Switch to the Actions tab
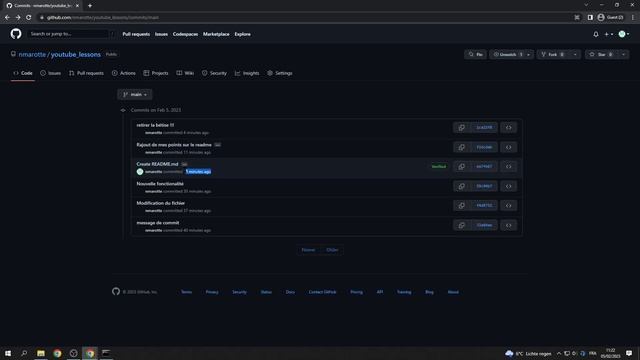This screenshot has width=640, height=360. pos(124,73)
